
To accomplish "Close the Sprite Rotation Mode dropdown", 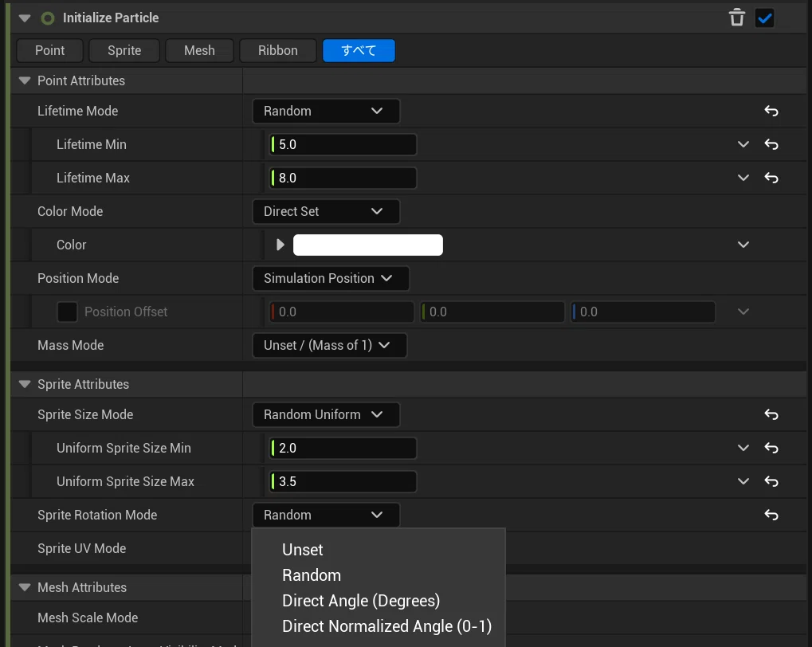I will [326, 515].
